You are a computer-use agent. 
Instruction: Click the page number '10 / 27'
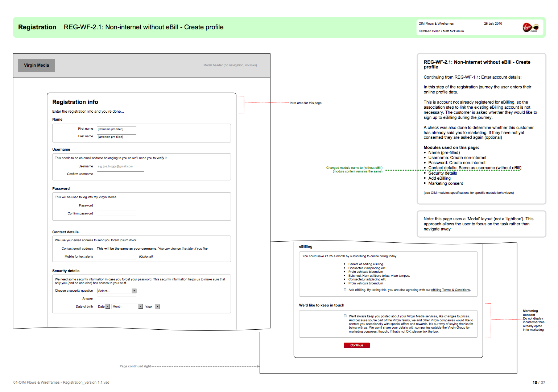tap(539, 383)
